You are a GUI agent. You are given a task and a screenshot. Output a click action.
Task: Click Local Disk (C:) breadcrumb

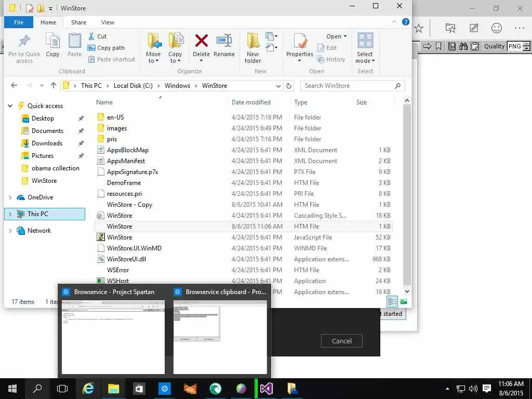133,86
